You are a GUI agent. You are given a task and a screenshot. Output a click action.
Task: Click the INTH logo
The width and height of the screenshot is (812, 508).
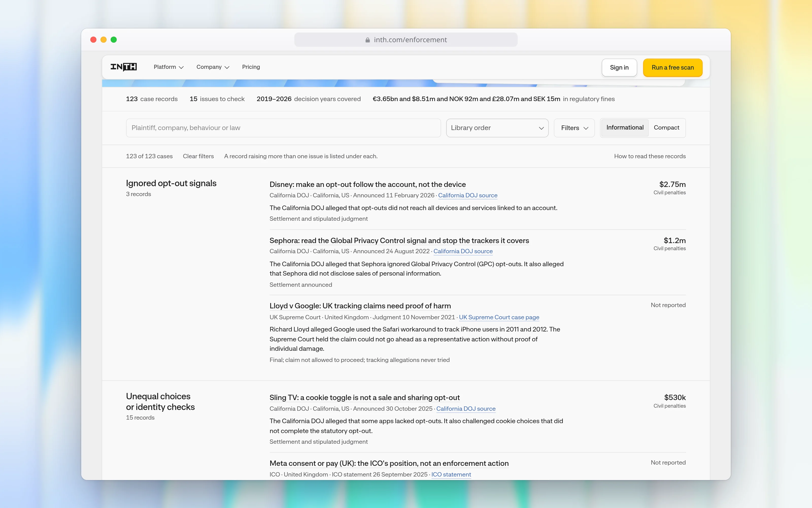pos(124,67)
